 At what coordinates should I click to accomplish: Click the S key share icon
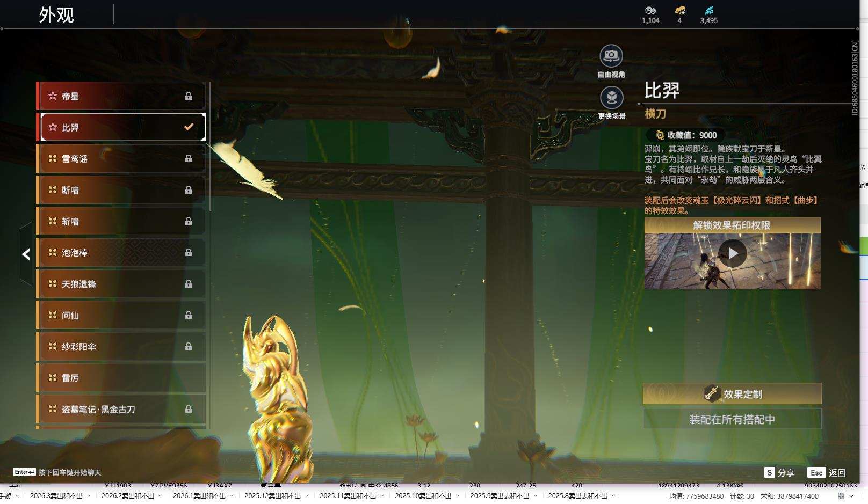(770, 472)
